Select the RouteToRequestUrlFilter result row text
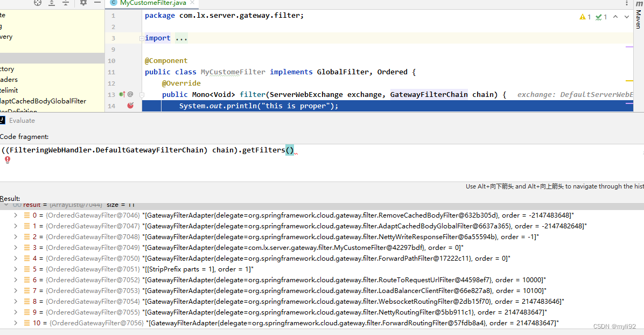Image resolution: width=644 pixels, height=335 pixels. click(344, 280)
